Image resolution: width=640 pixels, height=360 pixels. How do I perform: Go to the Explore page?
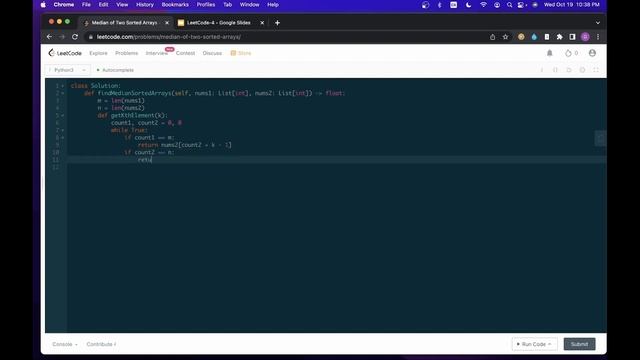pyautogui.click(x=98, y=53)
